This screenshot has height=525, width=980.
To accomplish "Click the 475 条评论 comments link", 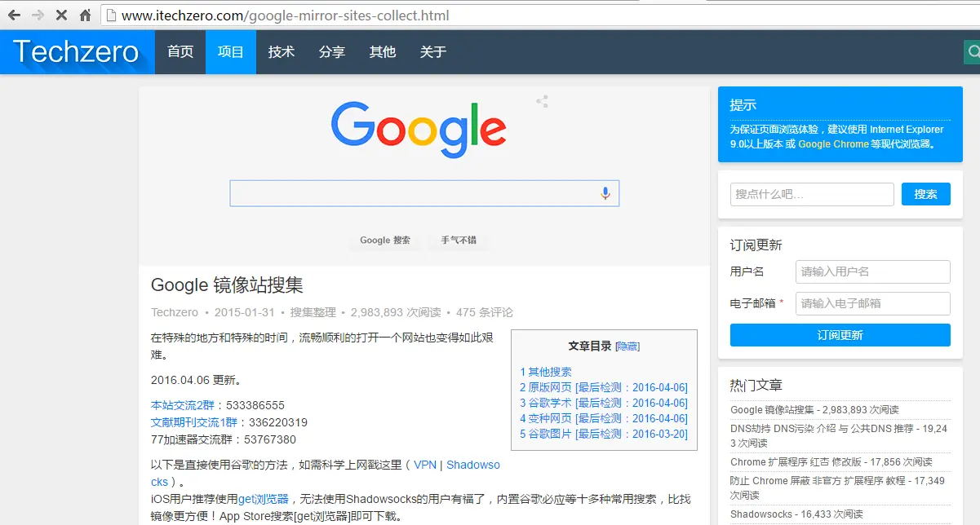I will 485,312.
